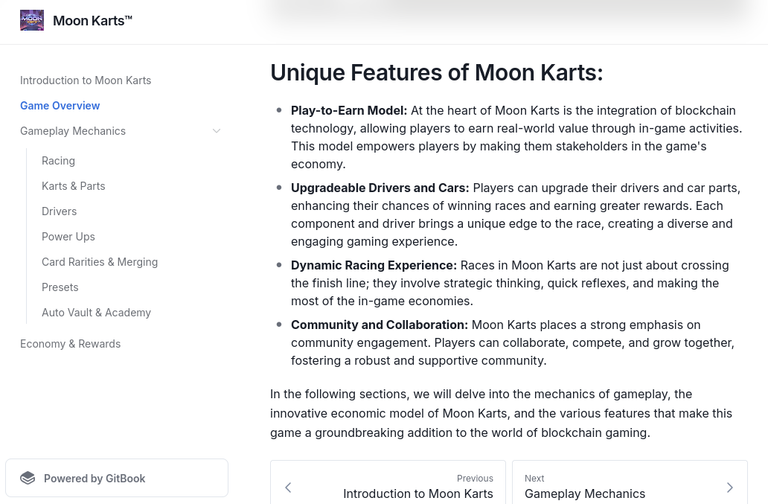The width and height of the screenshot is (768, 504).
Task: Open Introduction to Moon Karts in the sidebar
Action: [86, 80]
